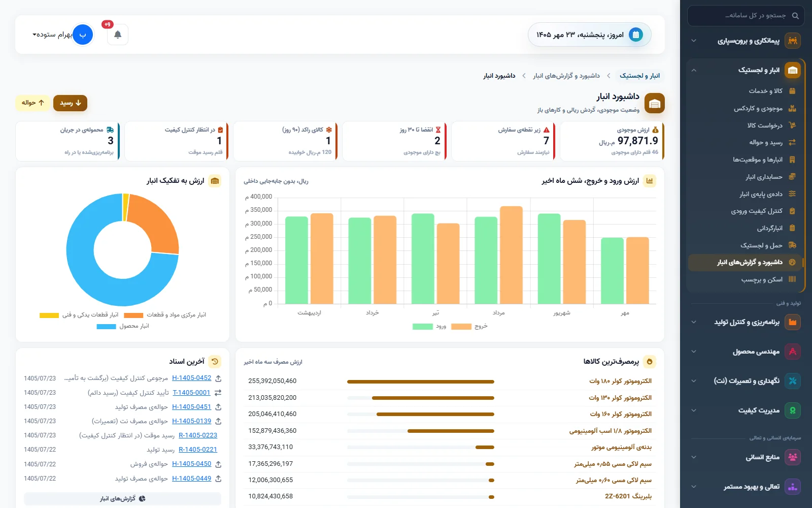Click the global search input field

(x=746, y=16)
